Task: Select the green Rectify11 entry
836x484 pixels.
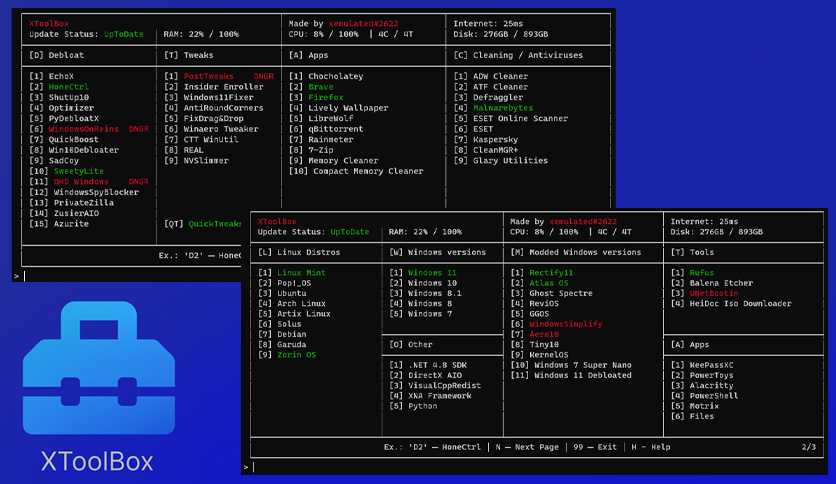Action: click(542, 272)
